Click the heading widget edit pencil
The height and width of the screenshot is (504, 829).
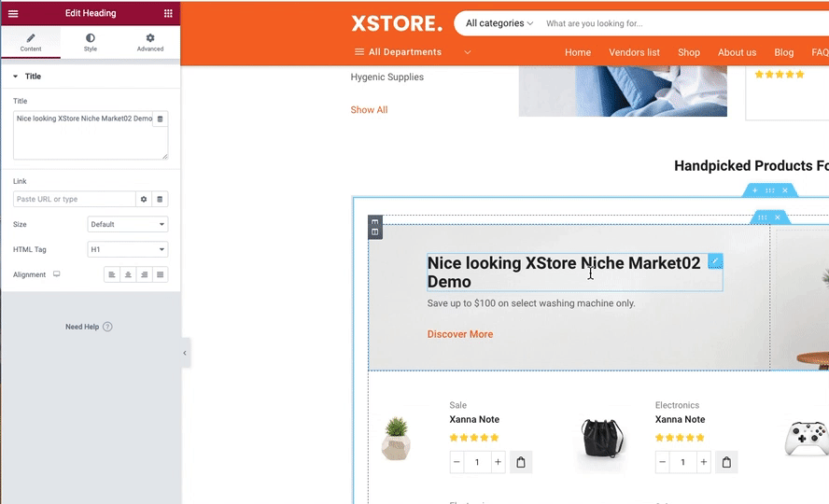pos(715,261)
